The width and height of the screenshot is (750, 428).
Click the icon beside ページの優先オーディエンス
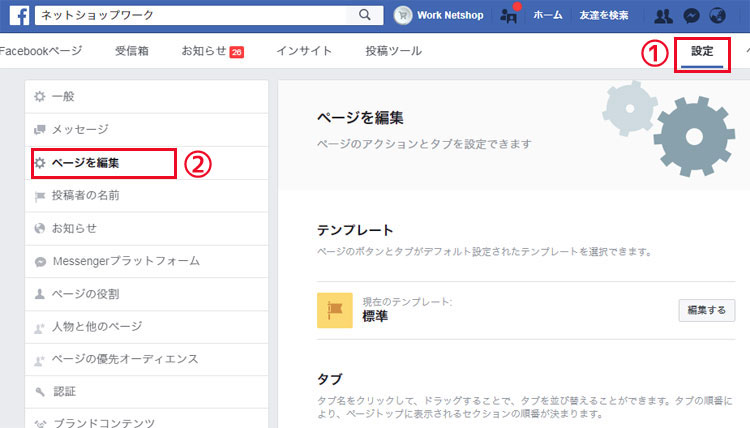[x=40, y=360]
